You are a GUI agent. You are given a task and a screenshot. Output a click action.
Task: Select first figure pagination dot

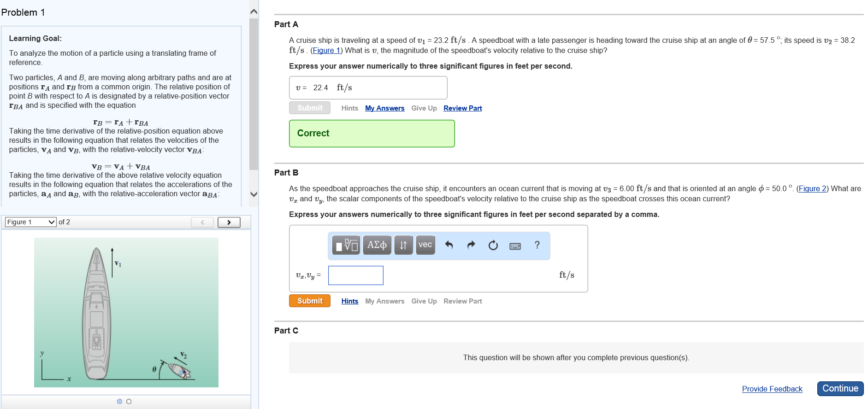120,402
